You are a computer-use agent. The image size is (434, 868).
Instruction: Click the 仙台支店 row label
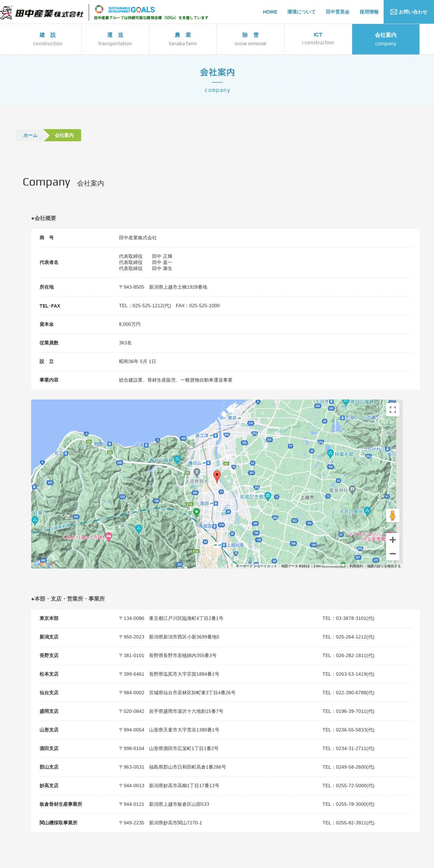click(49, 693)
